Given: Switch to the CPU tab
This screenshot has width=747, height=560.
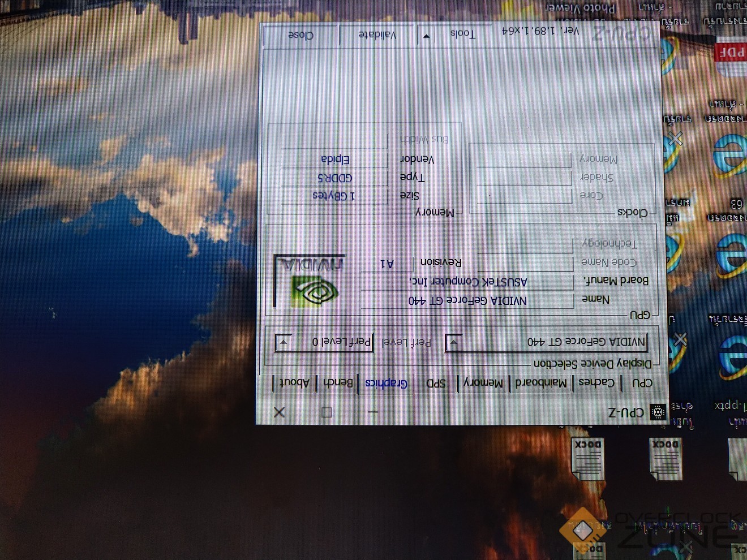Looking at the screenshot, I should tap(642, 383).
